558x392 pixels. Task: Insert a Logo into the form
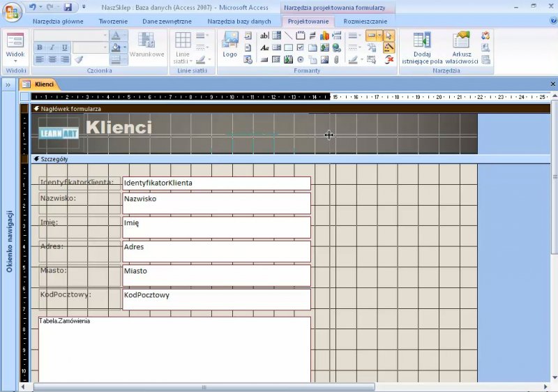point(229,44)
